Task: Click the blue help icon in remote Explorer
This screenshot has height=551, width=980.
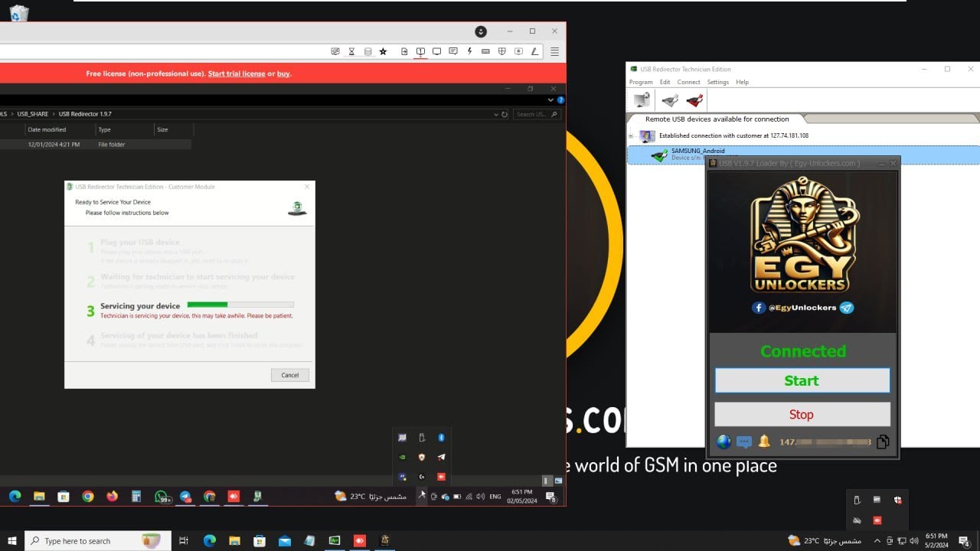Action: coord(561,99)
